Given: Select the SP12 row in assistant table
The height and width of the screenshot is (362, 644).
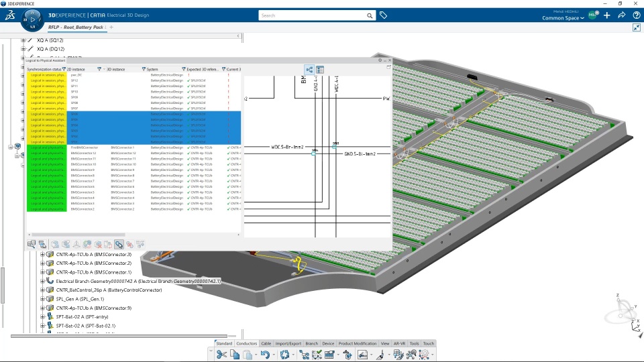Looking at the screenshot, I should click(133, 80).
